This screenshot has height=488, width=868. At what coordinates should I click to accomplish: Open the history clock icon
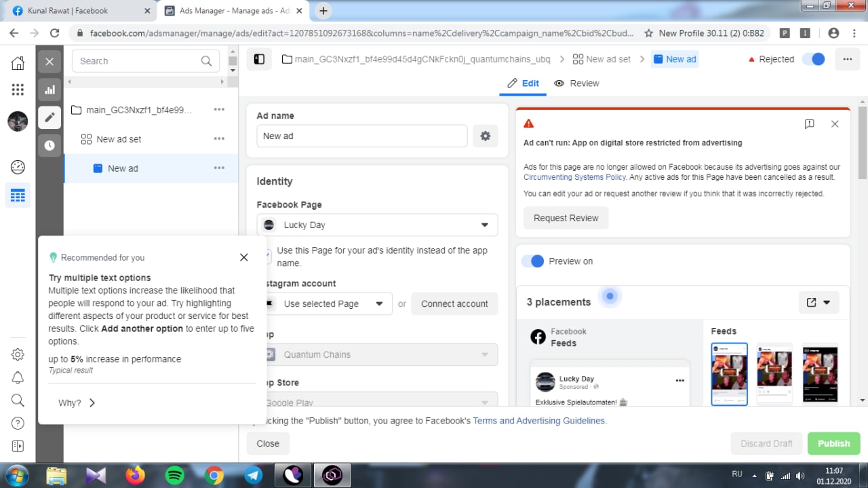[x=50, y=145]
